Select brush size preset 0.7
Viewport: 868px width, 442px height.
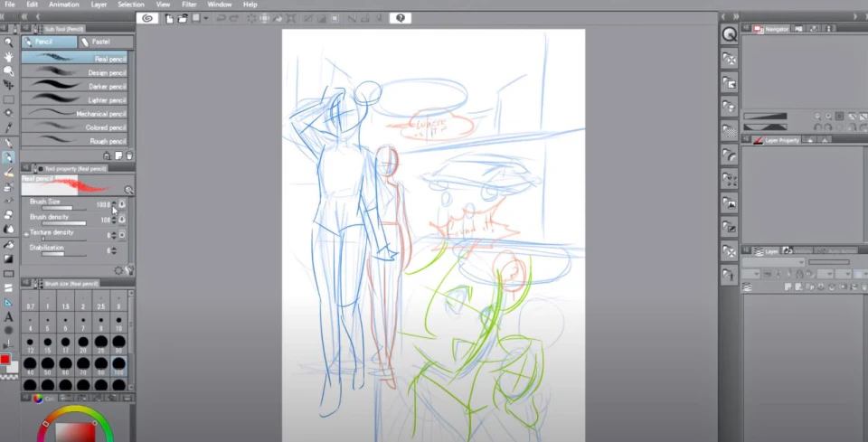click(x=31, y=302)
